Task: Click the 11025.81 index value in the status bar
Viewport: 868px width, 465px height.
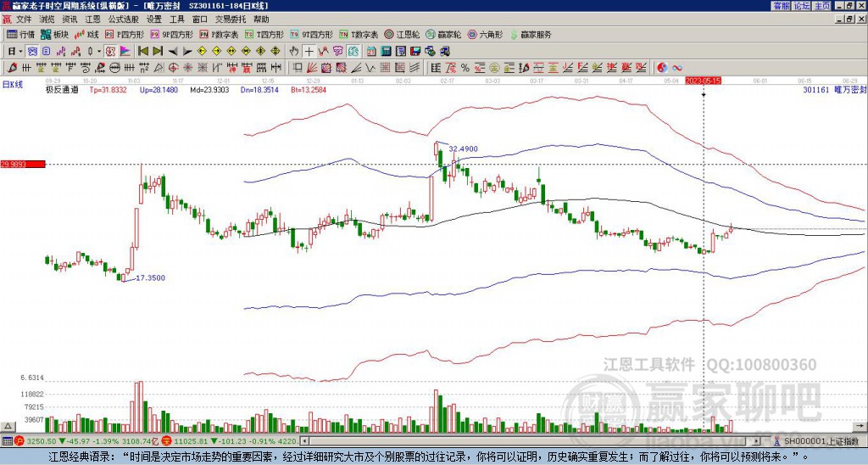Action: click(191, 441)
